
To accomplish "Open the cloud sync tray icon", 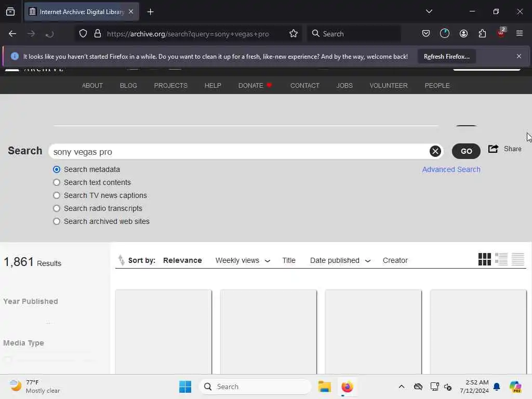I will [418, 387].
